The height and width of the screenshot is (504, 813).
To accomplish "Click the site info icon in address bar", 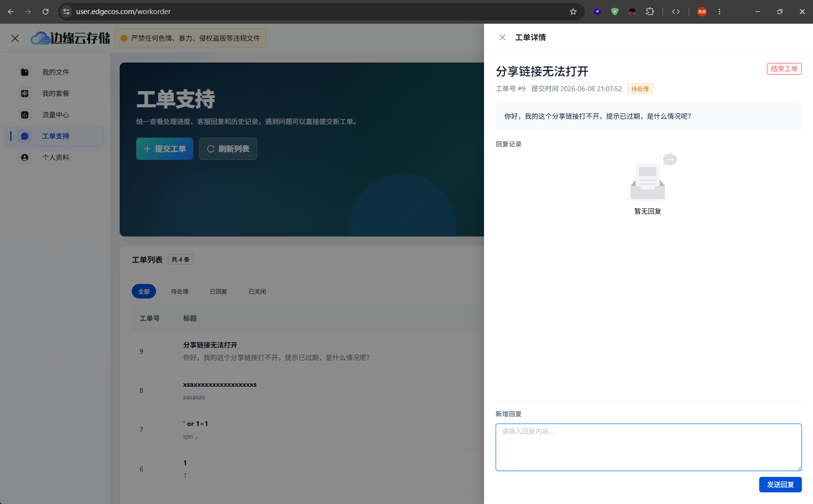I will tap(66, 12).
